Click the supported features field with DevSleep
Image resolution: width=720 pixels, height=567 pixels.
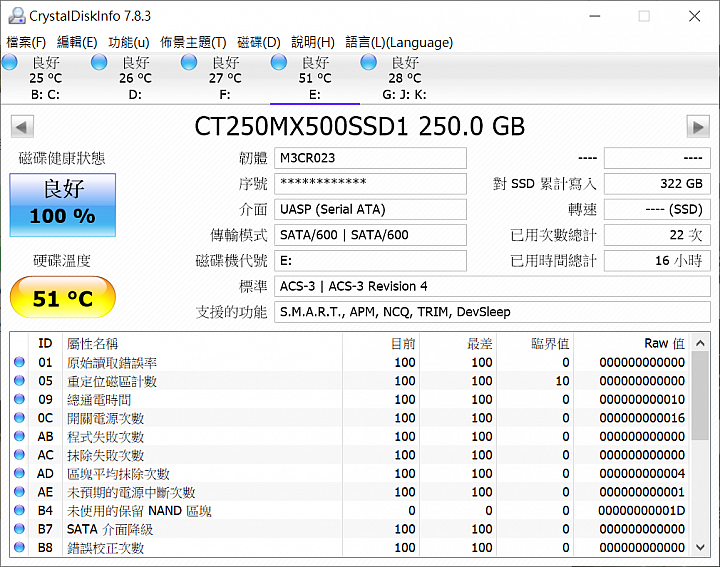[492, 312]
